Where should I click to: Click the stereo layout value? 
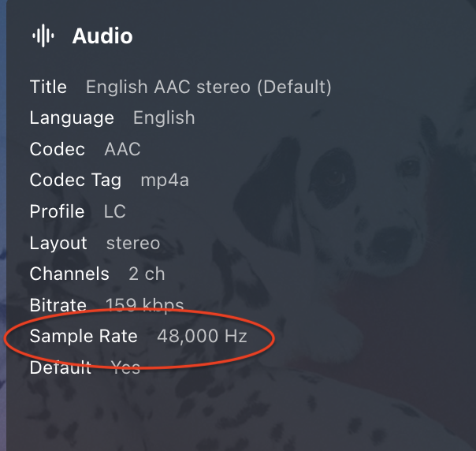point(133,243)
